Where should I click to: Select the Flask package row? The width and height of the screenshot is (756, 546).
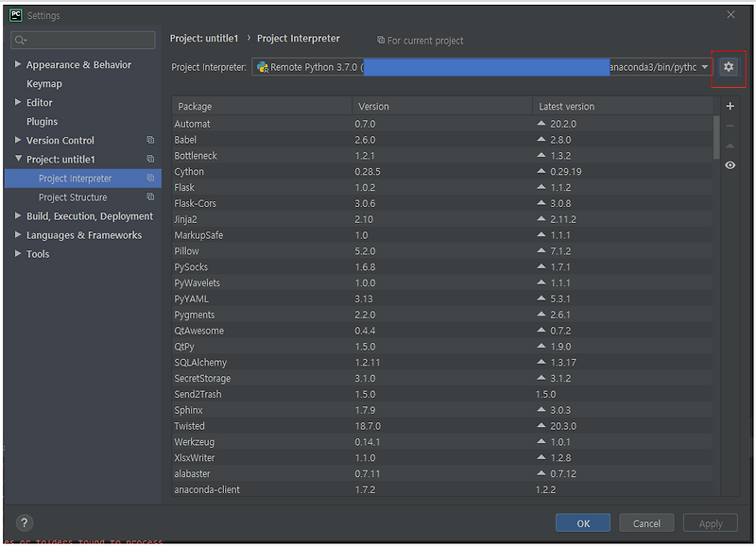point(442,187)
